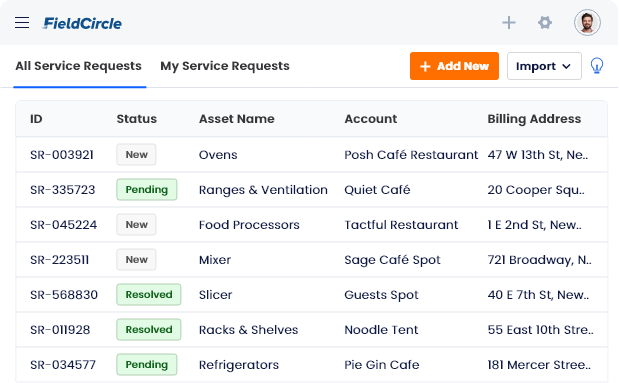
Task: Open Quiet Café account
Action: (377, 190)
